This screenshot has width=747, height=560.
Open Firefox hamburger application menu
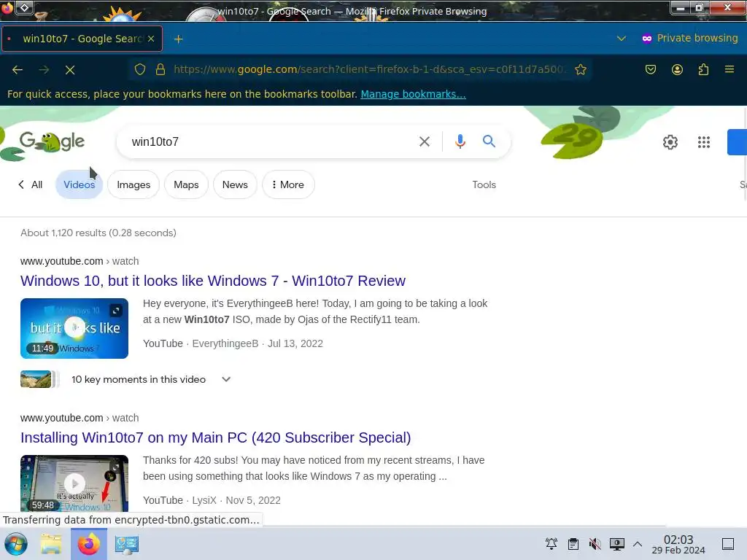(x=729, y=69)
